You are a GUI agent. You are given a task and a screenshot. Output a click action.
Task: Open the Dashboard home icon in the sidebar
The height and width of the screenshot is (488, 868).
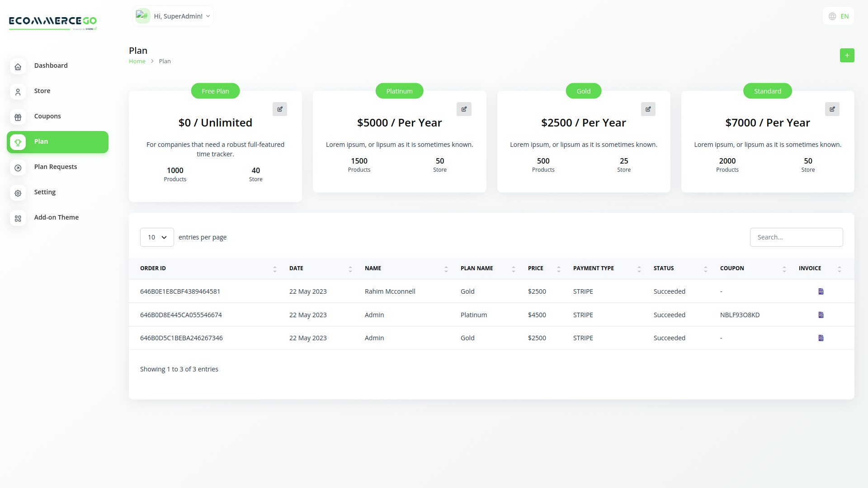[18, 66]
